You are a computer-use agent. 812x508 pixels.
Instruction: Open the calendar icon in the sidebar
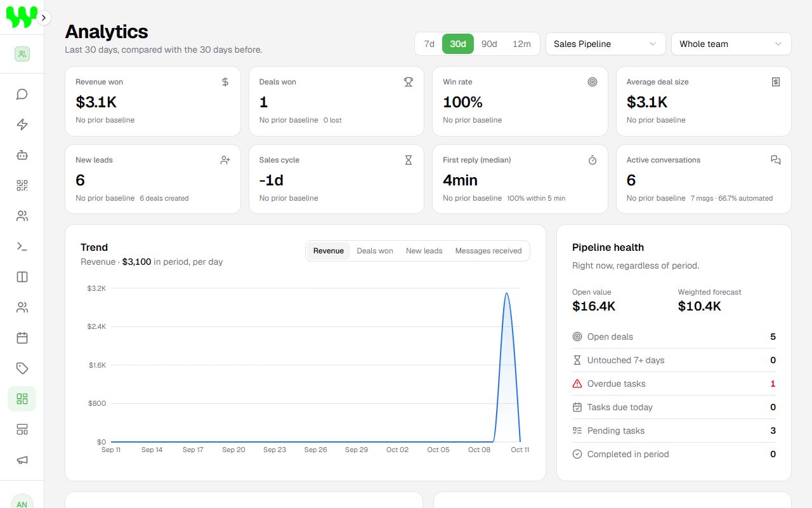click(x=22, y=338)
